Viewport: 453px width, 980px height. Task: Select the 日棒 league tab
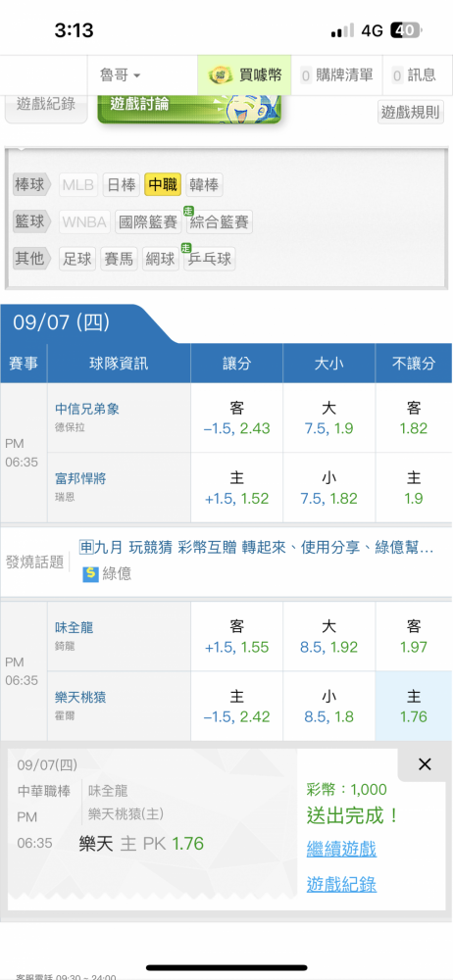click(122, 185)
